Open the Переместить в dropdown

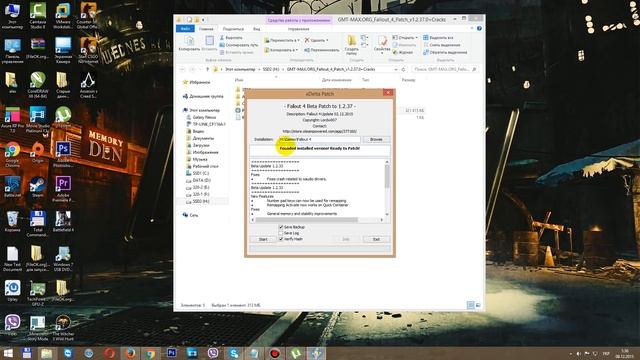pyautogui.click(x=282, y=40)
